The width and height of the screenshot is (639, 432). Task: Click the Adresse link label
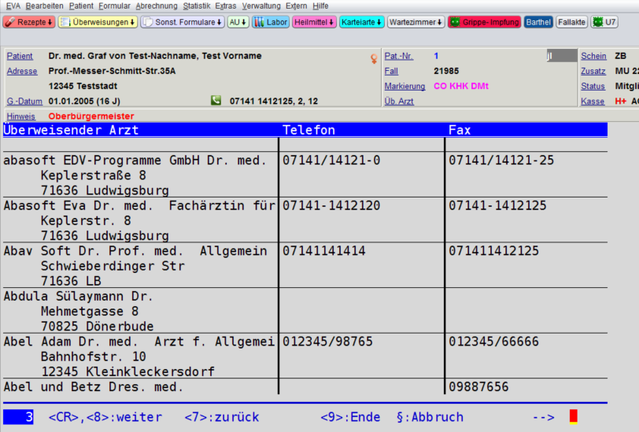point(22,71)
